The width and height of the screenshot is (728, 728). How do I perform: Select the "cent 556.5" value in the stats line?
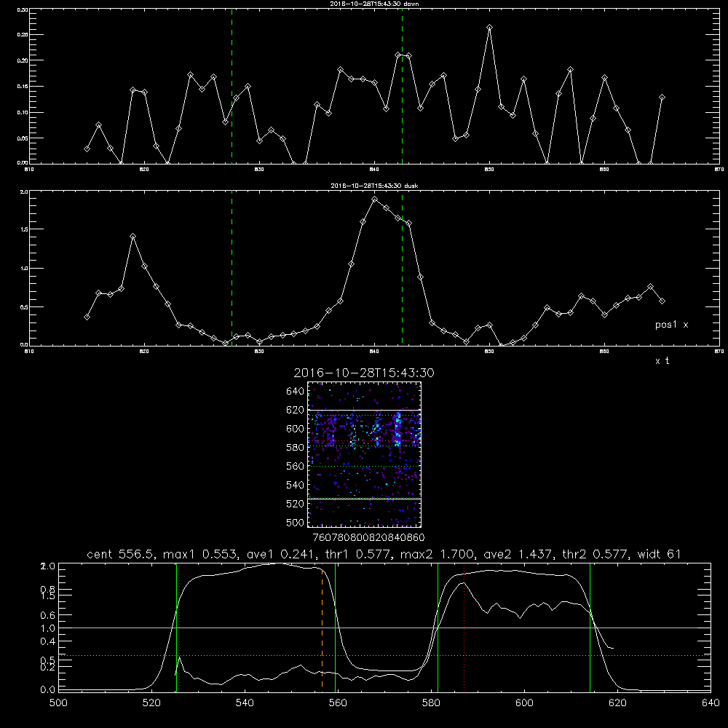click(x=120, y=554)
